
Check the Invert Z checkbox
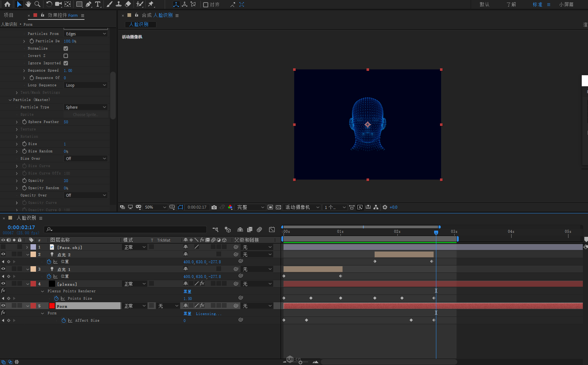[66, 56]
